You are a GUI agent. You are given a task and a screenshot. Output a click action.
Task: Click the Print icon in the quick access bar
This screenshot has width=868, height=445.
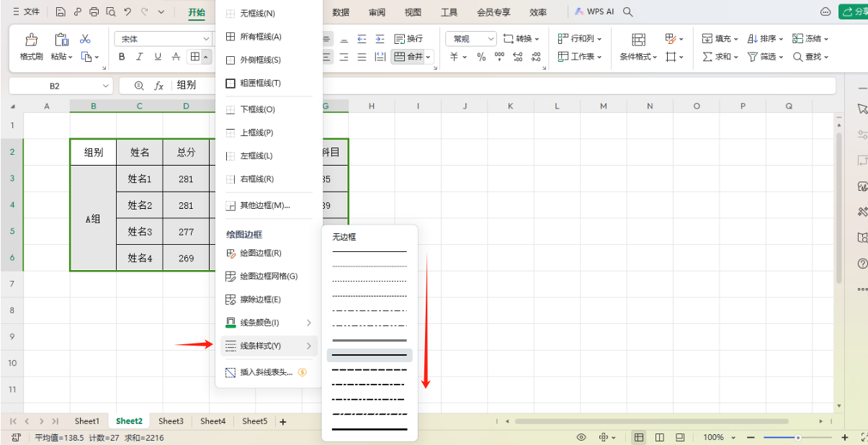[x=94, y=12]
